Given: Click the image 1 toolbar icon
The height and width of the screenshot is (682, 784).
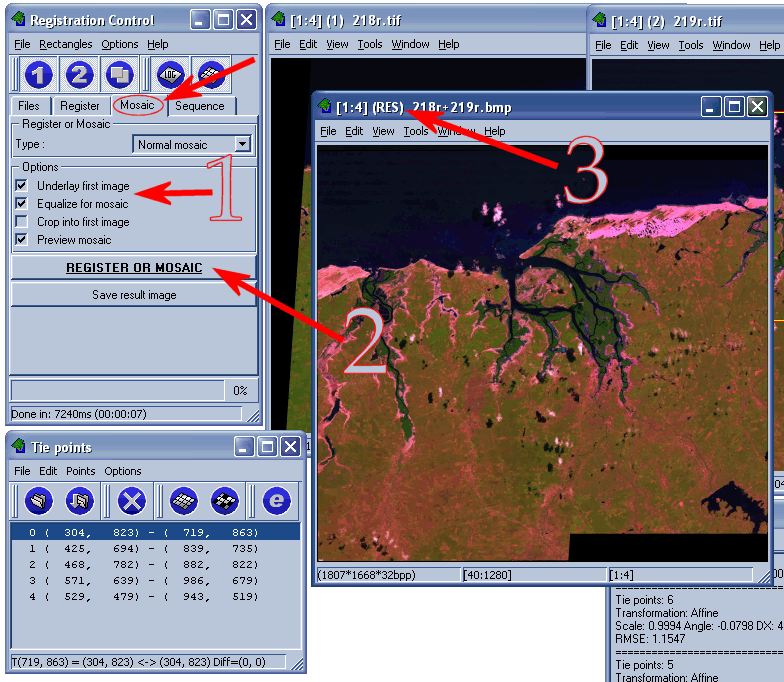Looking at the screenshot, I should [x=38, y=75].
